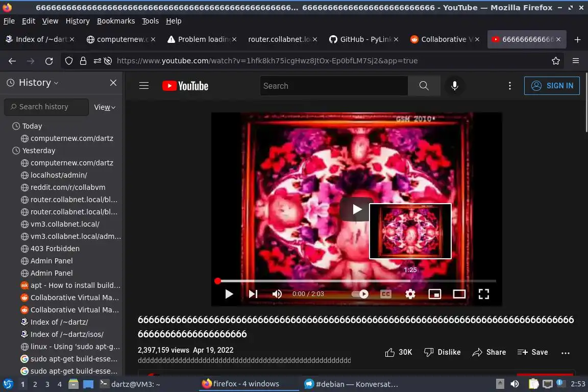The height and width of the screenshot is (392, 588).
Task: Open Firefox tracking protection shield
Action: coord(68,61)
